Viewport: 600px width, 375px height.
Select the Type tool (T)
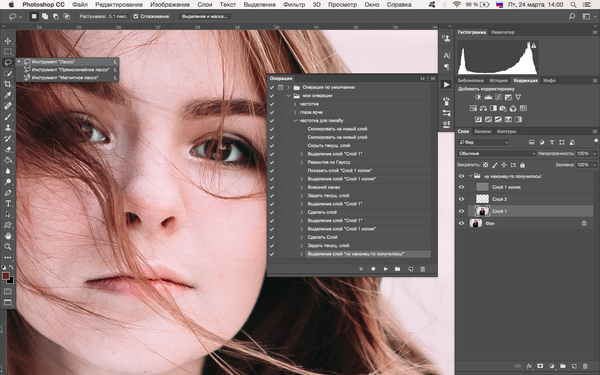click(8, 203)
